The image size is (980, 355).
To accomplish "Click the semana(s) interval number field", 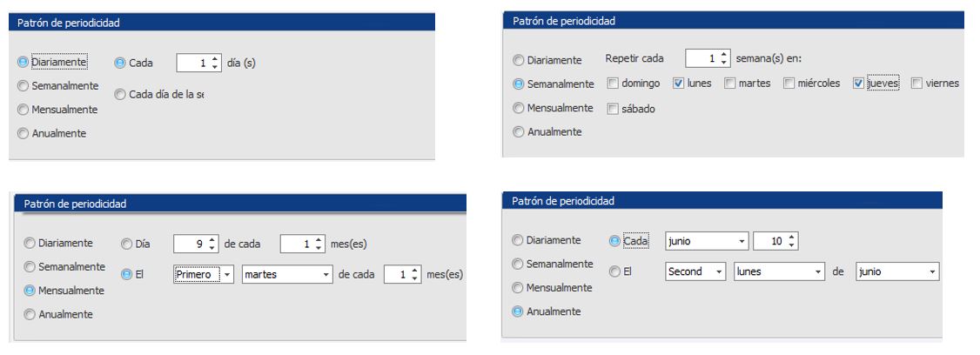I will pyautogui.click(x=702, y=59).
